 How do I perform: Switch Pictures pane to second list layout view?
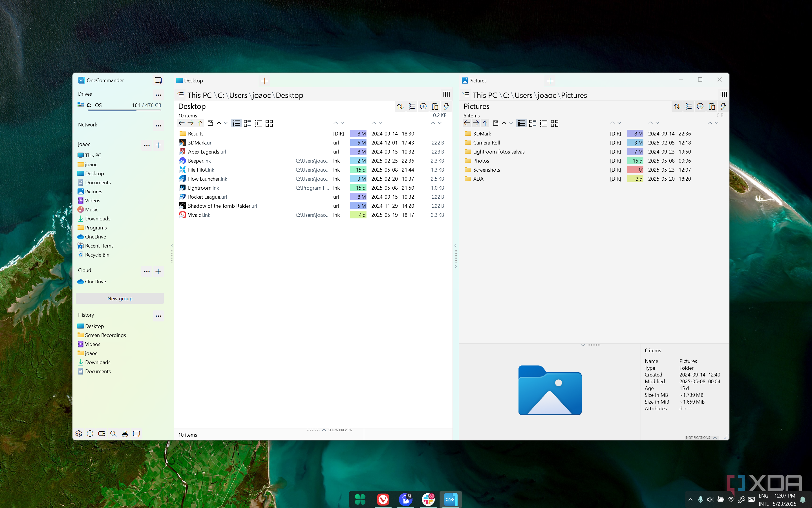(533, 123)
